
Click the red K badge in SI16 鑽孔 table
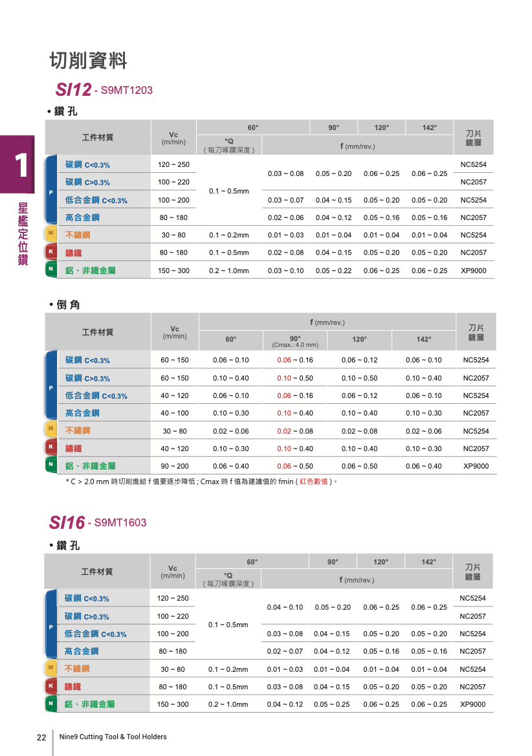click(x=50, y=685)
